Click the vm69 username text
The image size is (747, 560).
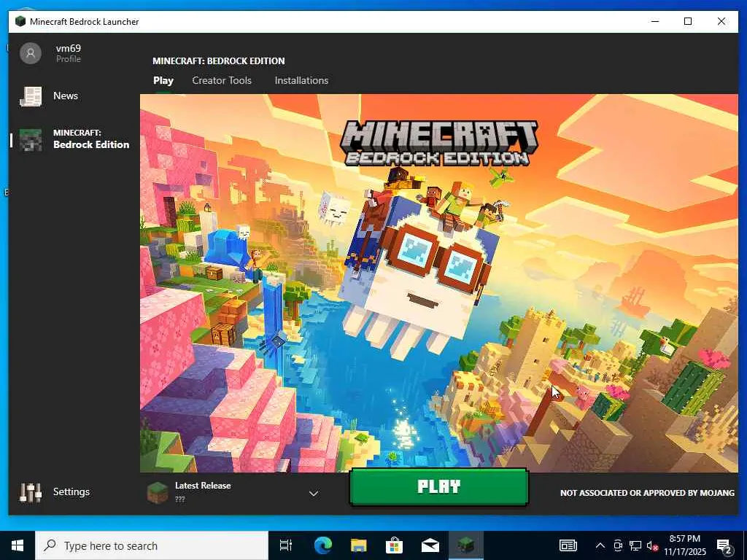pyautogui.click(x=69, y=48)
